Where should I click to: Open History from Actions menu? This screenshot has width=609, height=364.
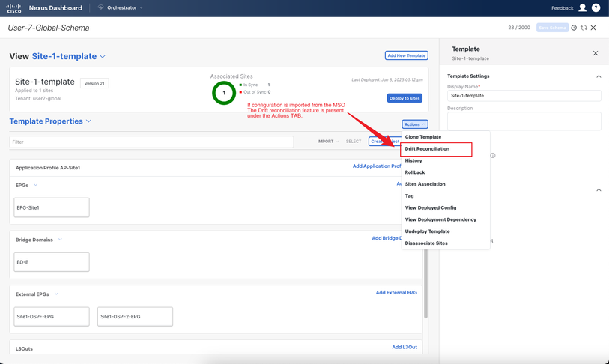click(413, 160)
